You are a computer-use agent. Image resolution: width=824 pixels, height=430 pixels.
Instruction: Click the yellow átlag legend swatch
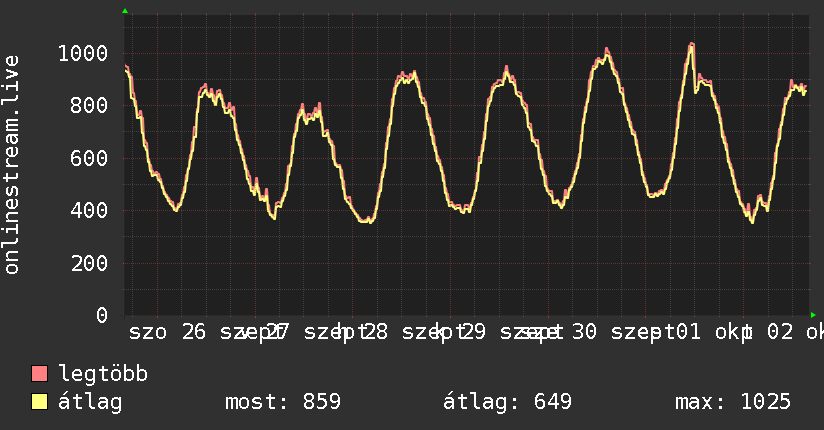tap(39, 402)
